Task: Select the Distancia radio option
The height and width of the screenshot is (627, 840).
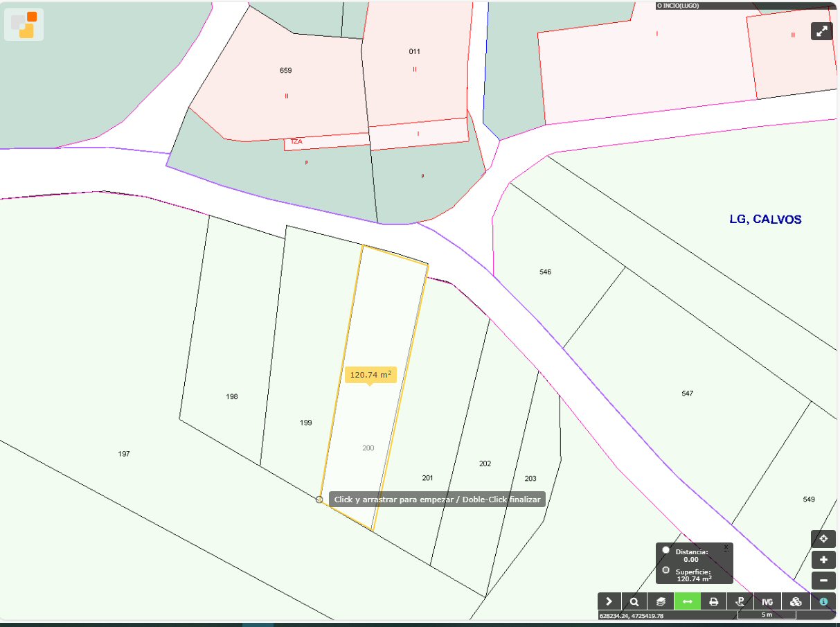Action: 666,550
